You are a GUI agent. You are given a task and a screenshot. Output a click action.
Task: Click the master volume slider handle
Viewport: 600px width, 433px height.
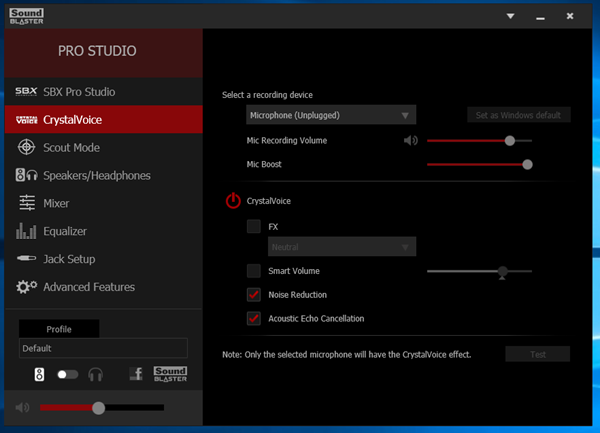98,408
